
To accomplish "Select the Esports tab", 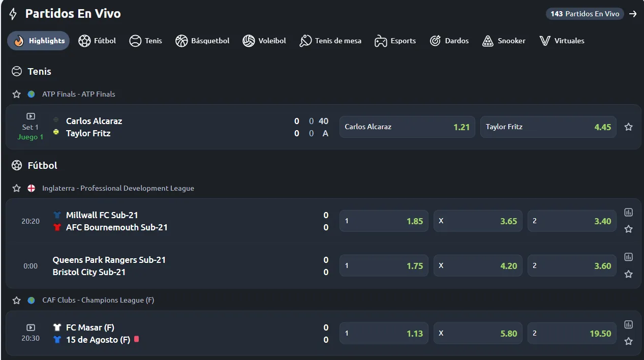I will pyautogui.click(x=395, y=41).
